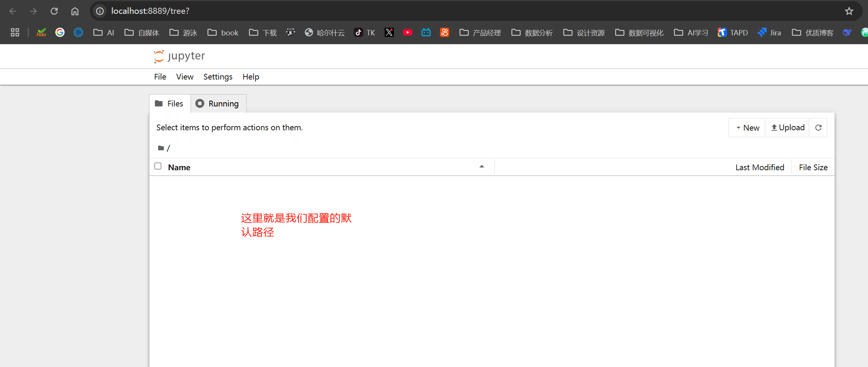Reload the page with browser refresh icon
The height and width of the screenshot is (367, 868).
[54, 11]
